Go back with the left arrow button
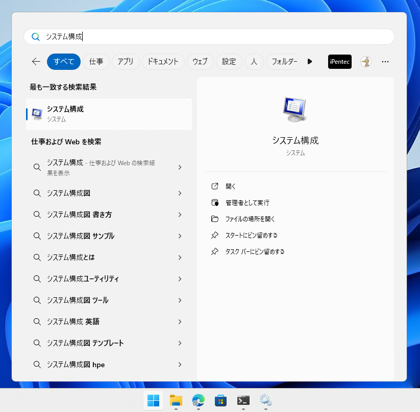 36,62
